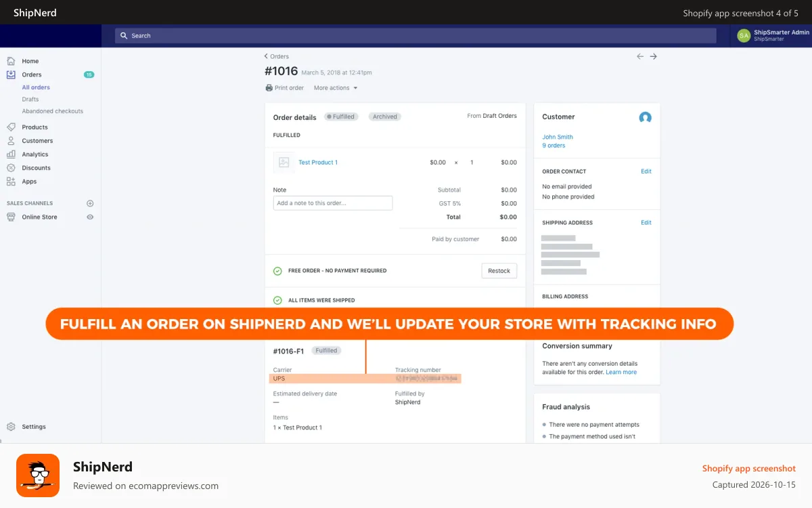Open John Smith customer link
The image size is (812, 508).
click(x=558, y=137)
